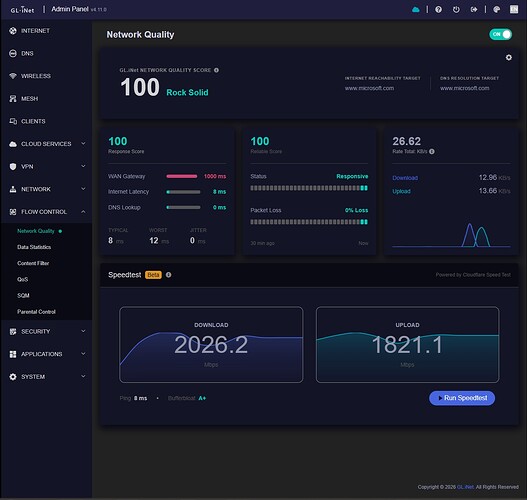527x500 pixels.
Task: Open the Wireless menu item
Action: pos(46,76)
